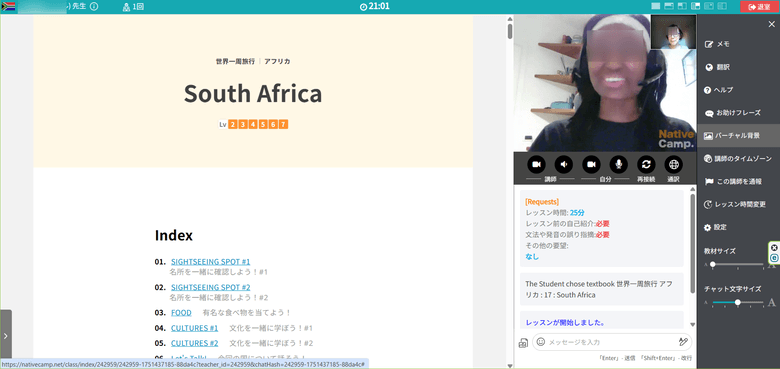780x369 pixels.
Task: Click the pen icon in message box
Action: tap(683, 342)
